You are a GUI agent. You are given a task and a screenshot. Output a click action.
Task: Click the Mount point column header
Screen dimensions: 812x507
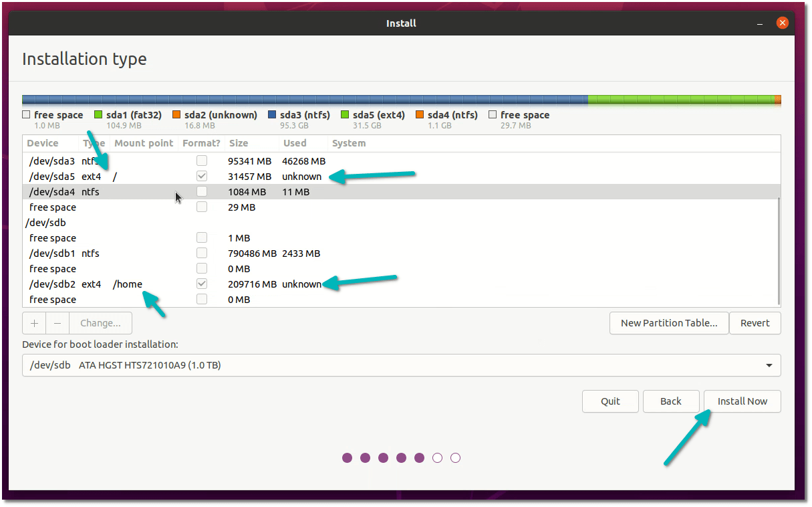point(144,142)
